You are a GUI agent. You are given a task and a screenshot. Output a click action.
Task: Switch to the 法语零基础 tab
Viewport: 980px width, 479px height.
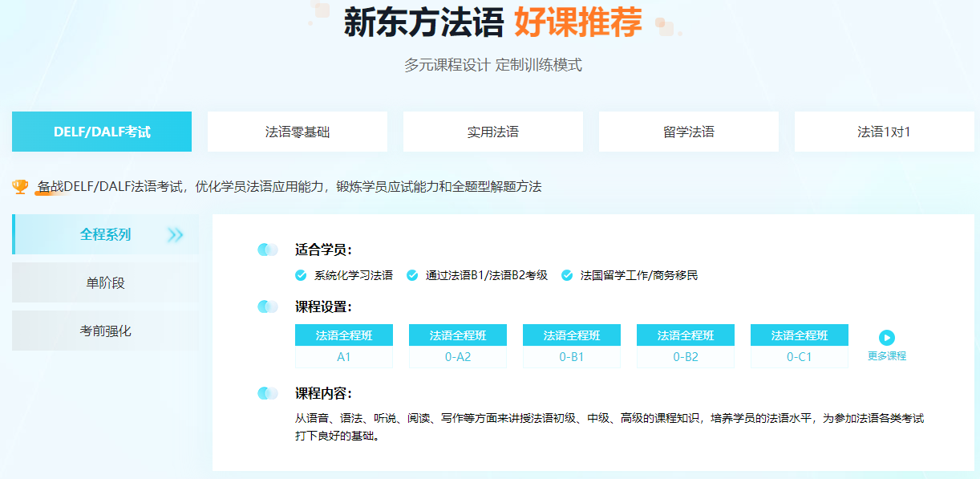(298, 132)
